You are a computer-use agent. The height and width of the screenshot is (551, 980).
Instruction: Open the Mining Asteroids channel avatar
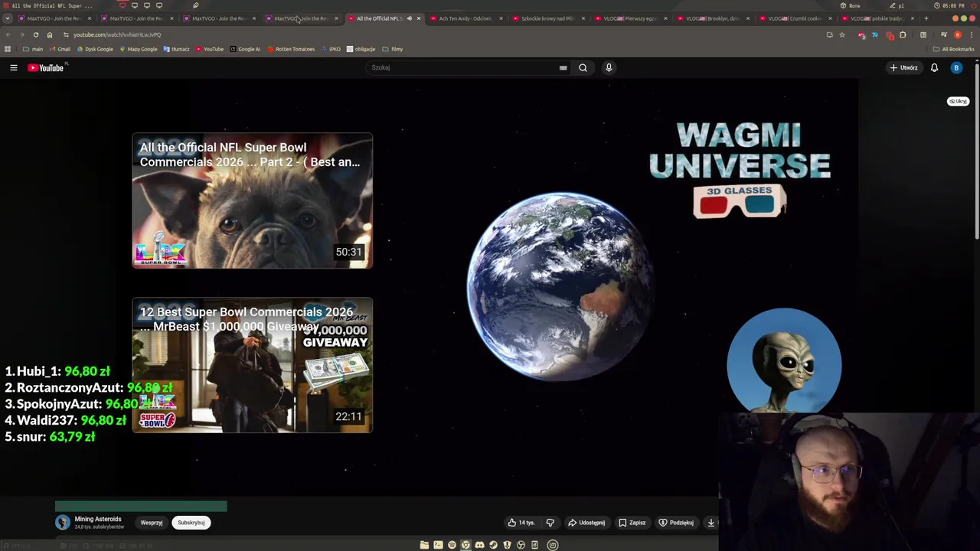tap(63, 522)
